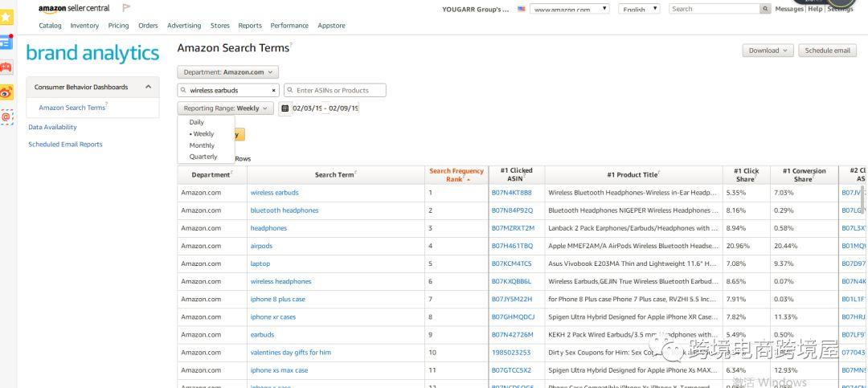868x388 pixels.
Task: Click the flag icon beside seller central logo
Action: pos(126,8)
